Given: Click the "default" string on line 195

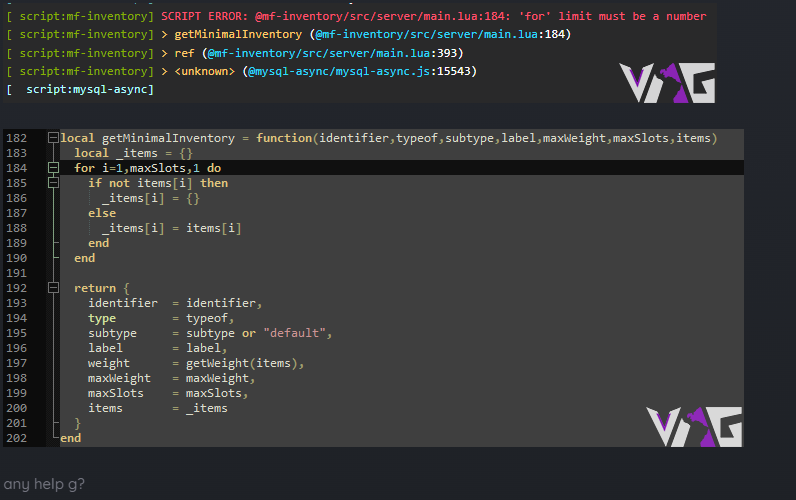Looking at the screenshot, I should point(294,333).
